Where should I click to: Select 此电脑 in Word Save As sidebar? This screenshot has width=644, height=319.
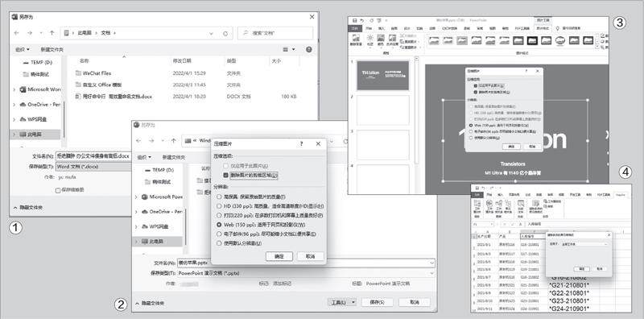pos(35,135)
